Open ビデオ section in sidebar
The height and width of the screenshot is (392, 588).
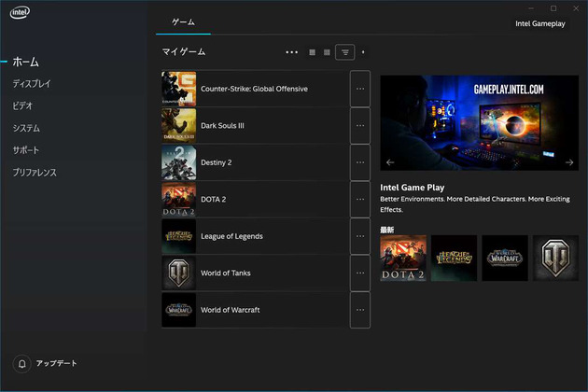coord(22,105)
